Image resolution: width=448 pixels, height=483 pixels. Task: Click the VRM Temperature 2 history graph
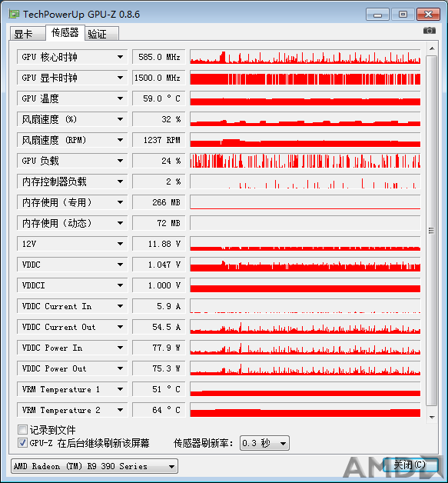(305, 410)
